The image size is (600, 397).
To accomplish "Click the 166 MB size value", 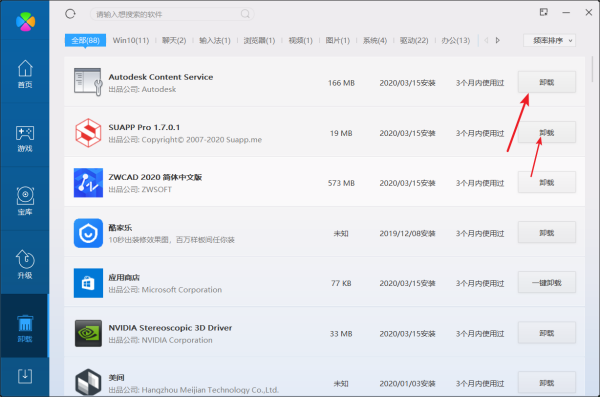I will tap(341, 83).
